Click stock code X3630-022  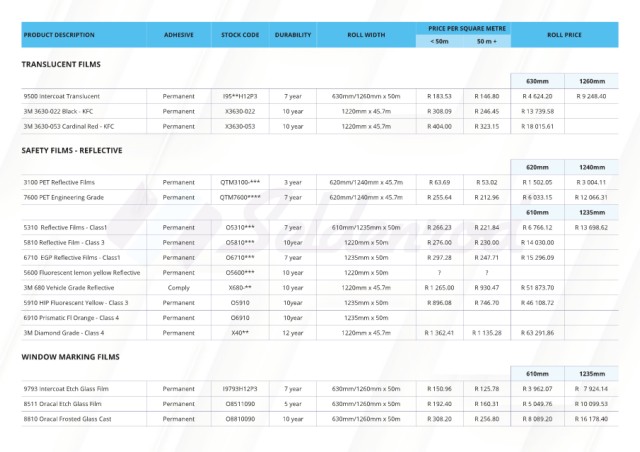241,111
